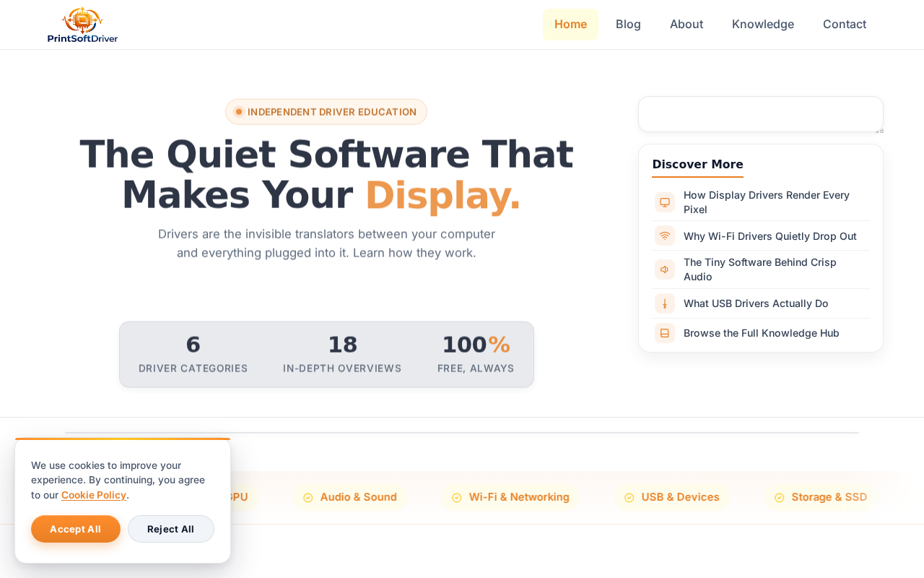The width and height of the screenshot is (924, 578).
Task: Open the Contact page
Action: (x=845, y=25)
